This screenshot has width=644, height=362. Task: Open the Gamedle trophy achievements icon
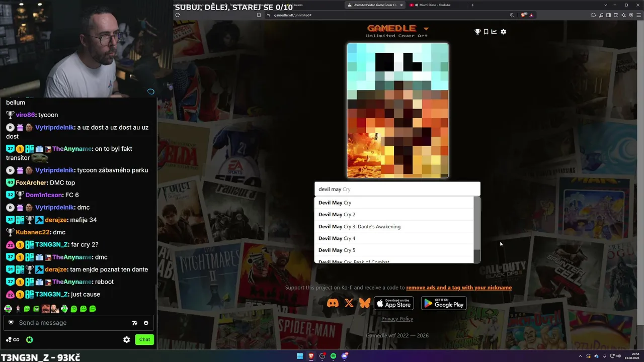477,32
